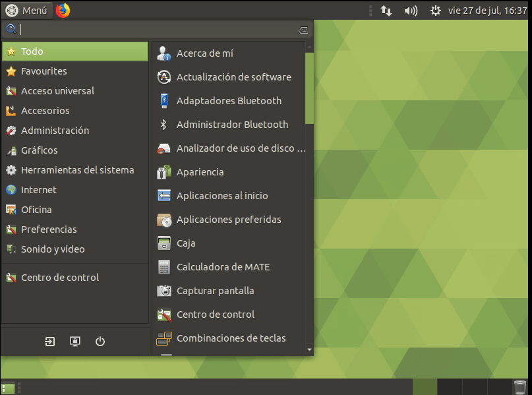Clear the search field with the erase icon

[303, 29]
